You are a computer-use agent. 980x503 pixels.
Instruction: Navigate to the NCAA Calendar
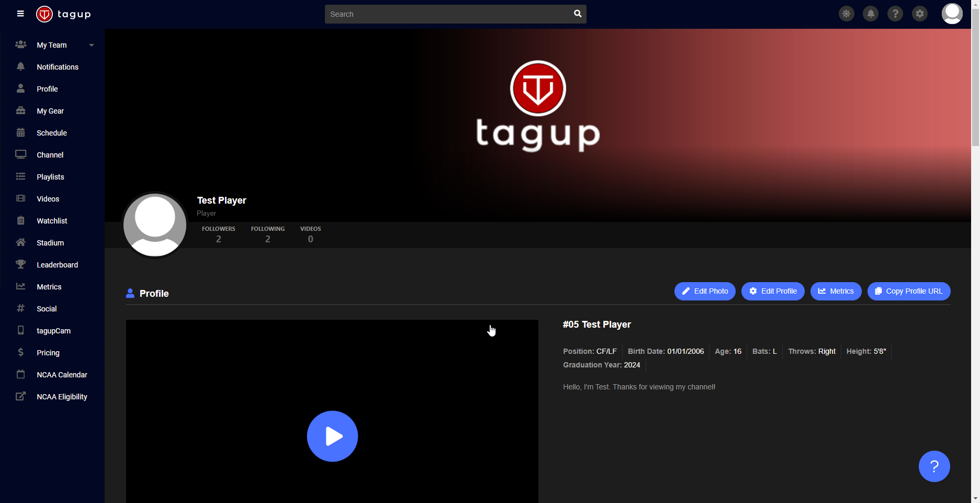coord(62,374)
